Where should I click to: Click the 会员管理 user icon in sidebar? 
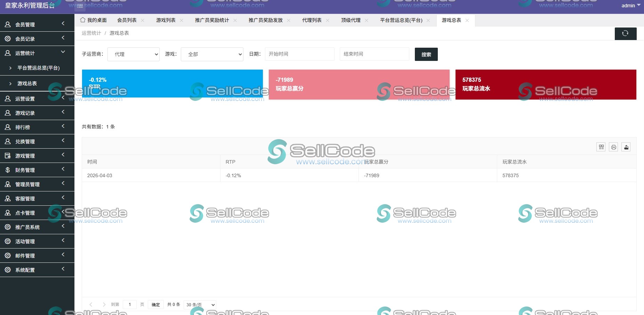tap(7, 24)
